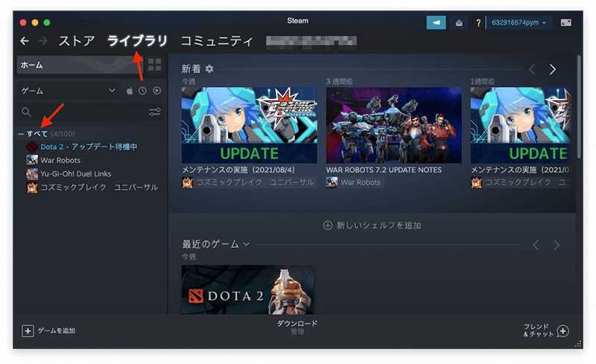Open advanced filter sliders icon
Image resolution: width=596 pixels, height=364 pixels.
coord(155,112)
